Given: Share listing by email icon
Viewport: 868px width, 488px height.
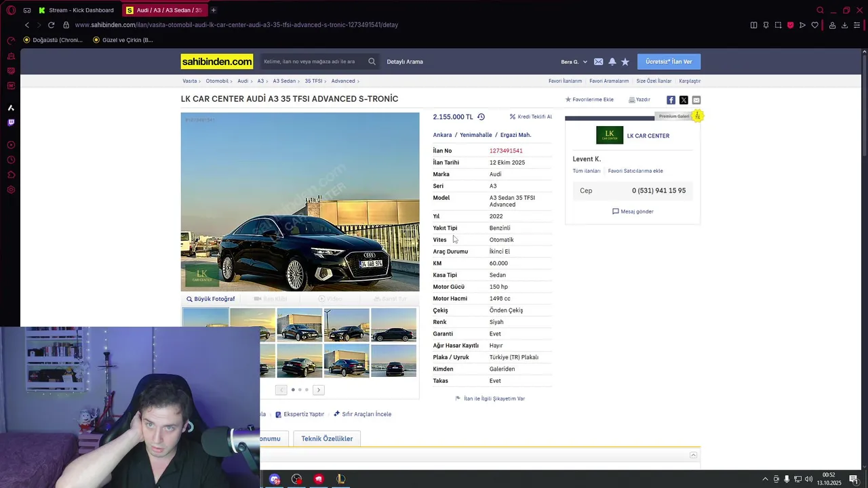Looking at the screenshot, I should point(696,100).
